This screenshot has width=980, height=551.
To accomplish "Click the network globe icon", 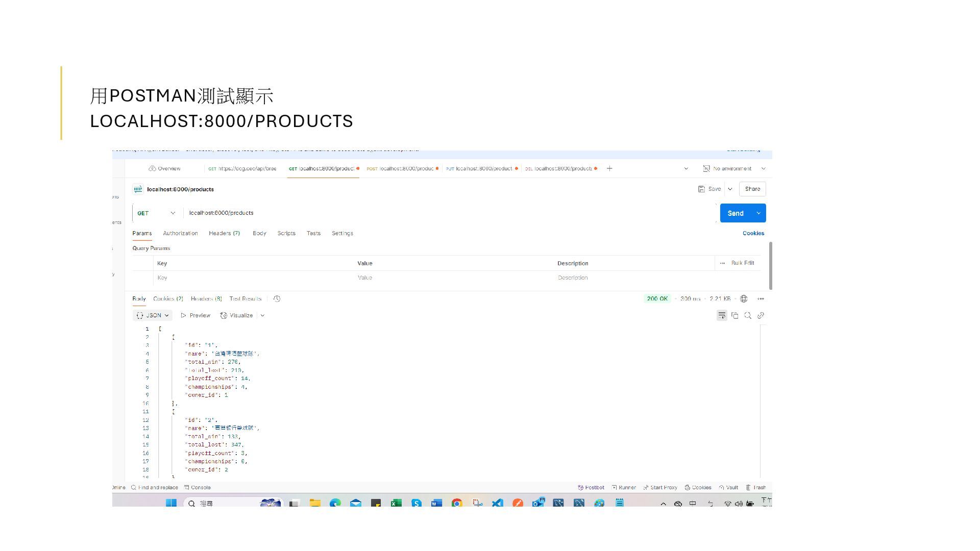I will (x=744, y=299).
